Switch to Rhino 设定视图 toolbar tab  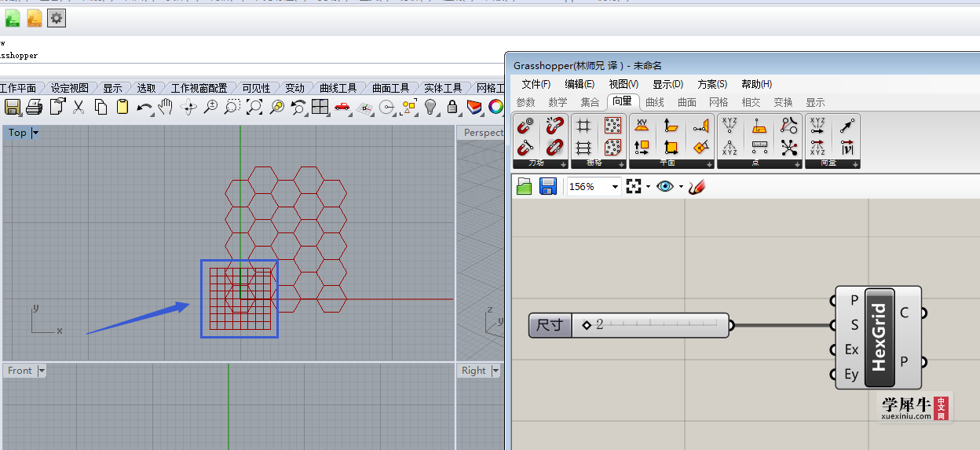70,88
